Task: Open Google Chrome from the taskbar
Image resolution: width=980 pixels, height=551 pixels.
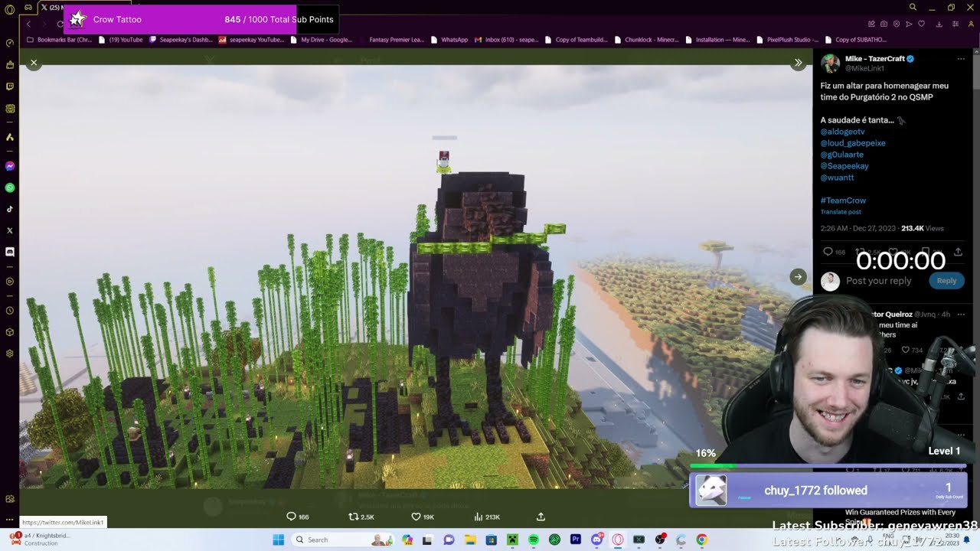Action: coord(701,540)
